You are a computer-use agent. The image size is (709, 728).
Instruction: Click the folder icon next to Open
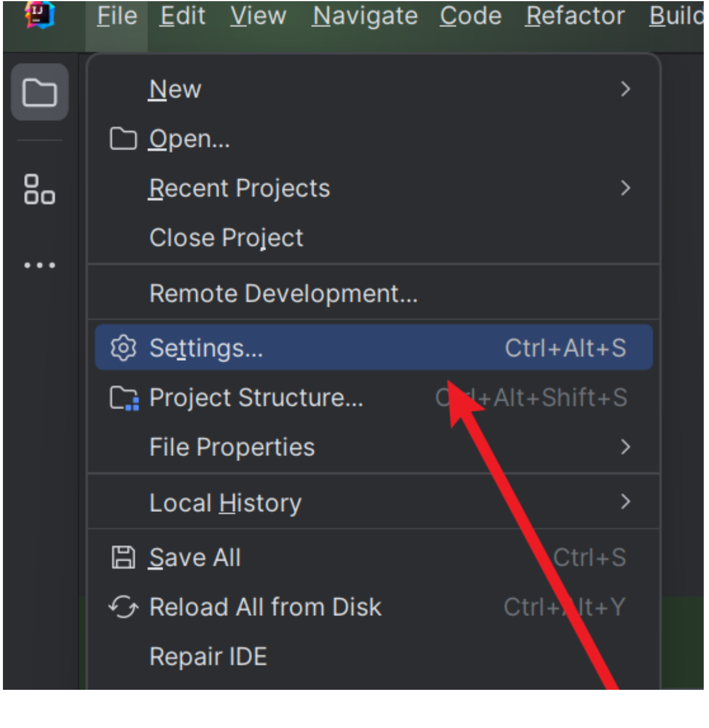coord(123,139)
